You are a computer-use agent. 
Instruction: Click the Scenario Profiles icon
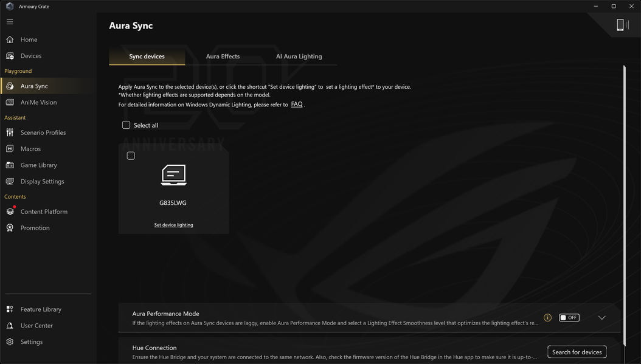click(x=10, y=132)
